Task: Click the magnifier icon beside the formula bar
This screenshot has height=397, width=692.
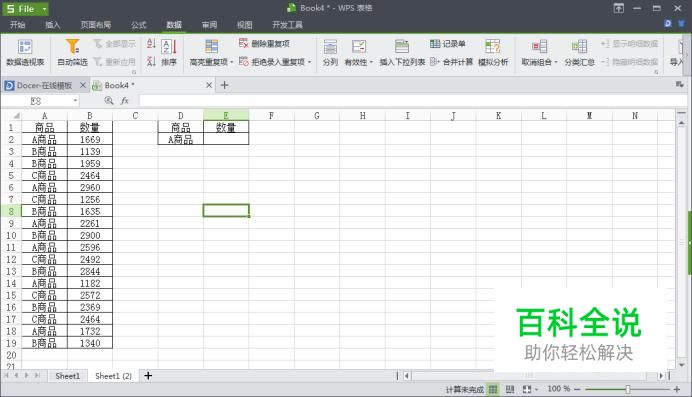Action: (109, 101)
